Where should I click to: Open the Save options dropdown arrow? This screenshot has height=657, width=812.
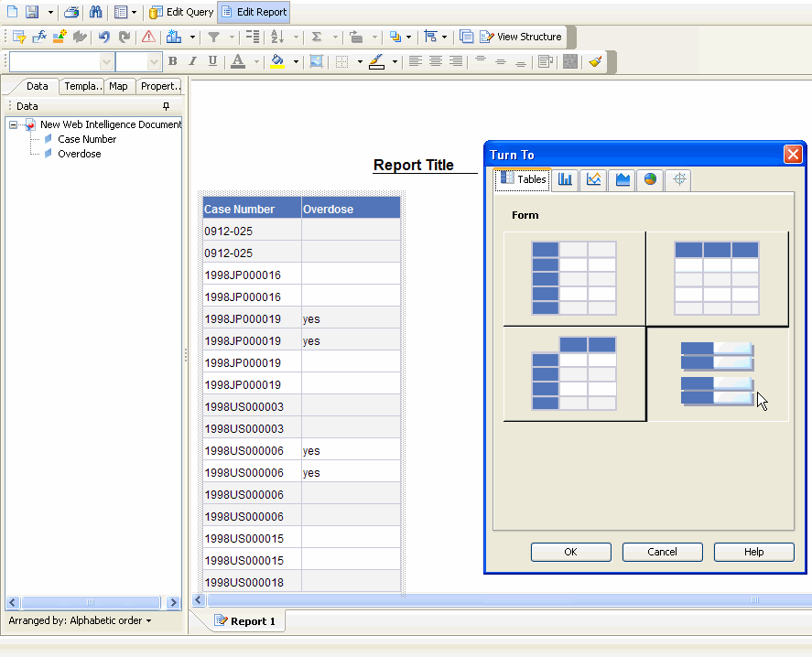[50, 12]
